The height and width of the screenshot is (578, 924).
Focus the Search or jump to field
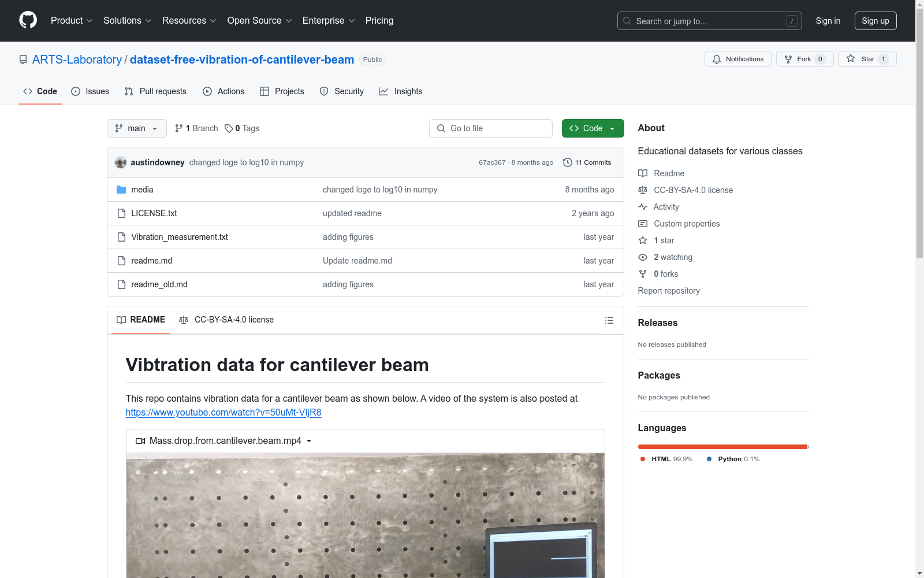point(709,21)
